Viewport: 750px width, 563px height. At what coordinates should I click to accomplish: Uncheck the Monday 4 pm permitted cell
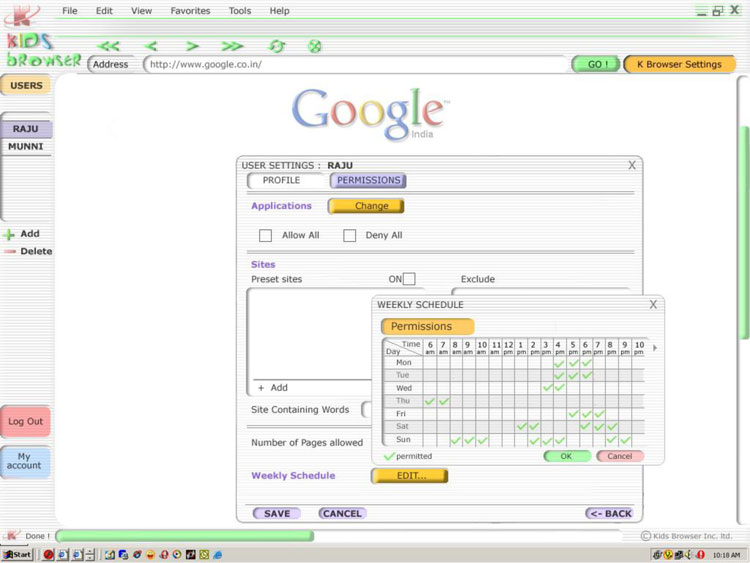(559, 363)
